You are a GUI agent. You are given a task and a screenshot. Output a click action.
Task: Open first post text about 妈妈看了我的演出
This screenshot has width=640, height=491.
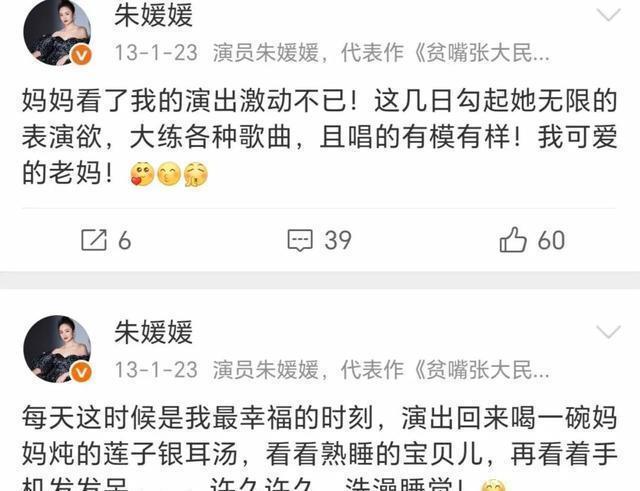pyautogui.click(x=319, y=137)
